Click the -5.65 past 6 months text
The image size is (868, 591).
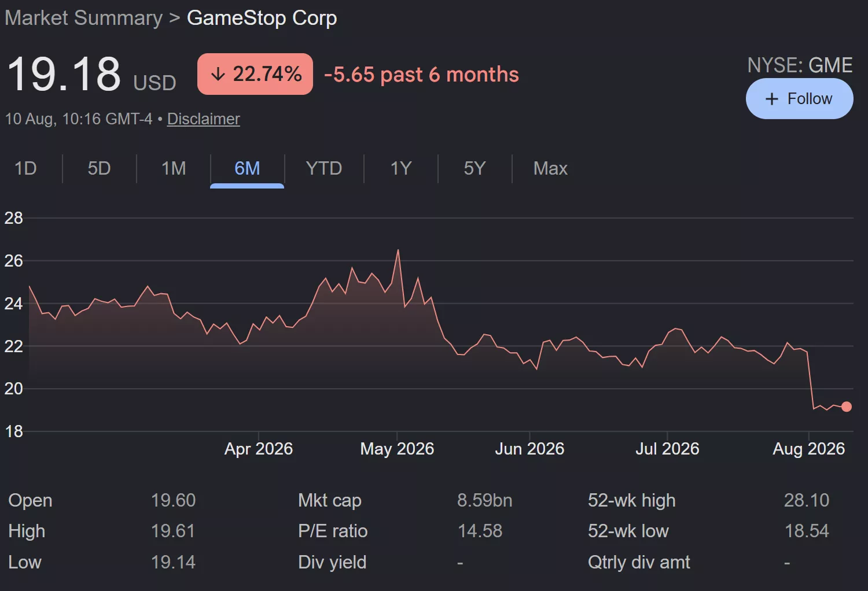coord(421,75)
